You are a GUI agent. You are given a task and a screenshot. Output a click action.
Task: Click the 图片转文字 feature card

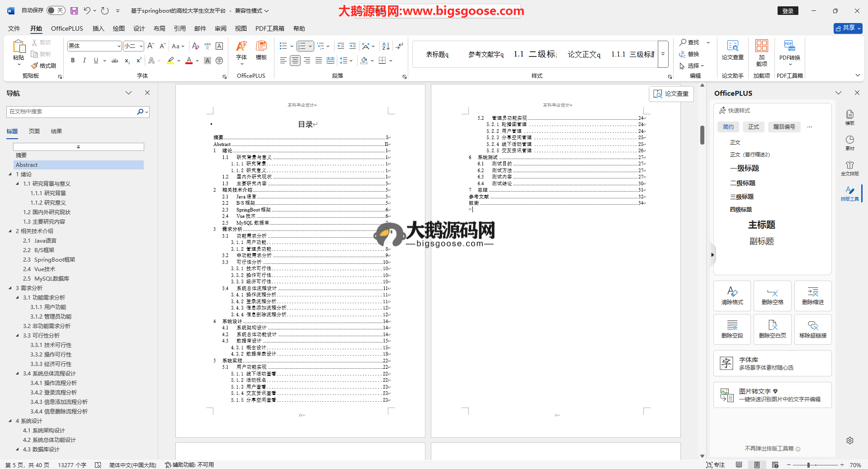tap(772, 395)
